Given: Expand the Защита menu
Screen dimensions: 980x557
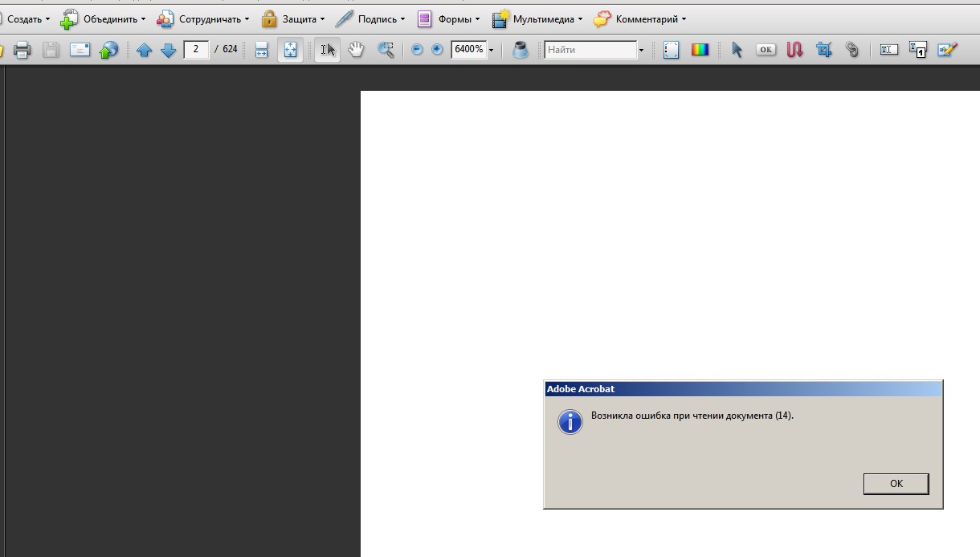Looking at the screenshot, I should click(x=293, y=18).
